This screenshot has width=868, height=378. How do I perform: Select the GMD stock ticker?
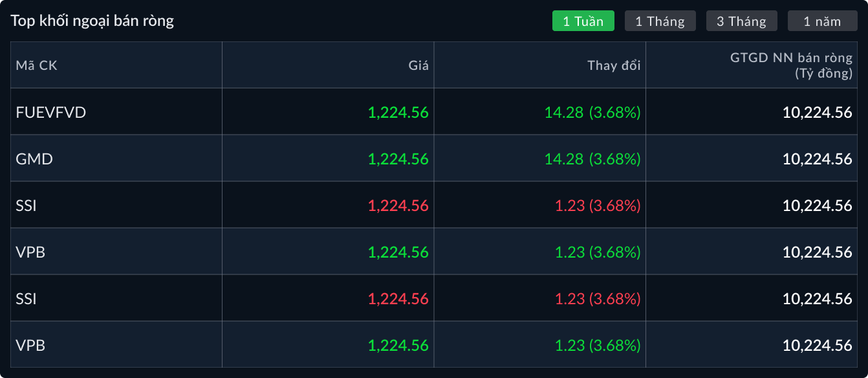pos(34,159)
